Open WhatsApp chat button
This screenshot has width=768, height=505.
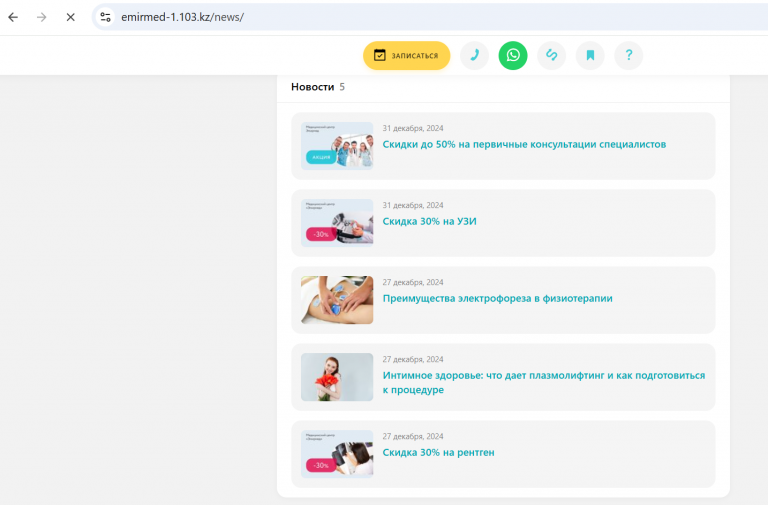tap(513, 55)
